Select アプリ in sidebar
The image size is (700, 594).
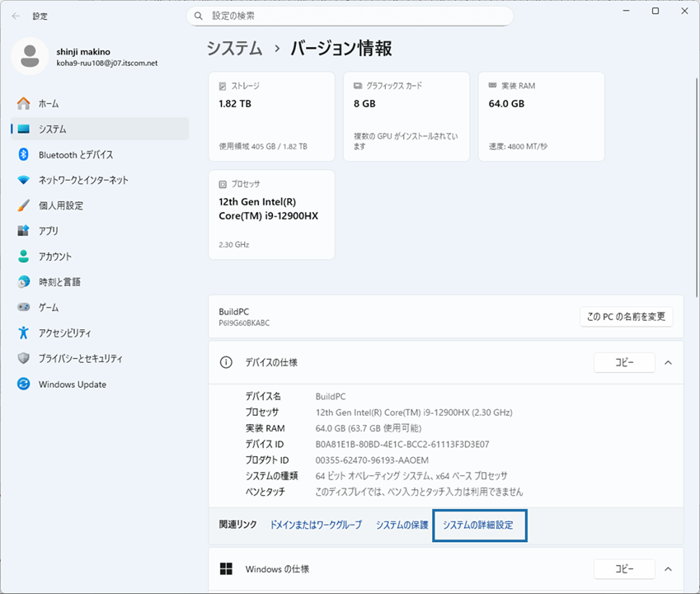coord(100,231)
